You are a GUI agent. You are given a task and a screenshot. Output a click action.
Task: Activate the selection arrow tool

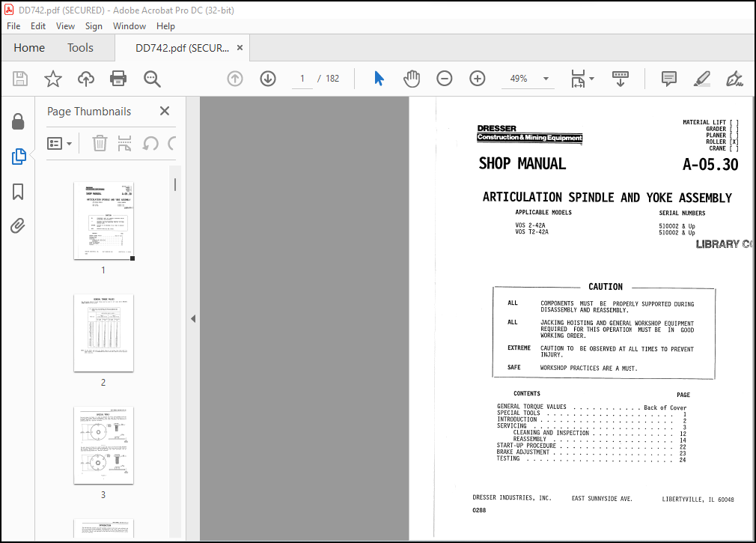(379, 79)
